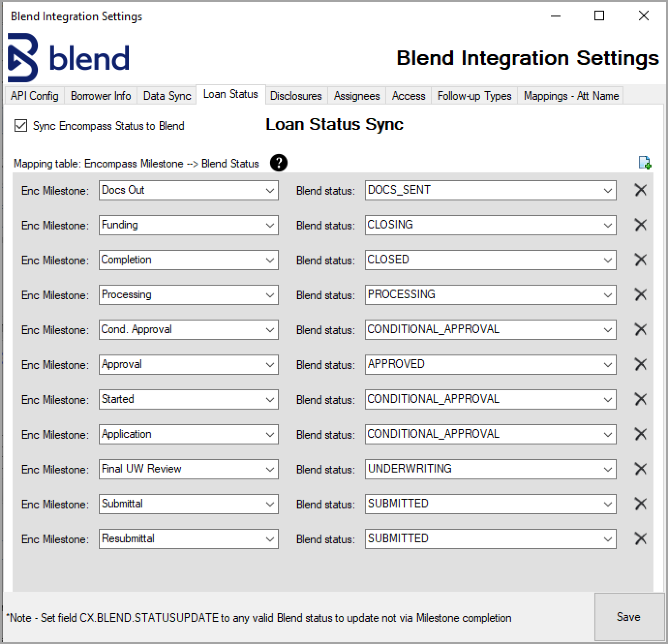This screenshot has width=668, height=644.
Task: Switch to the Follow-up Types tab
Action: (x=474, y=96)
